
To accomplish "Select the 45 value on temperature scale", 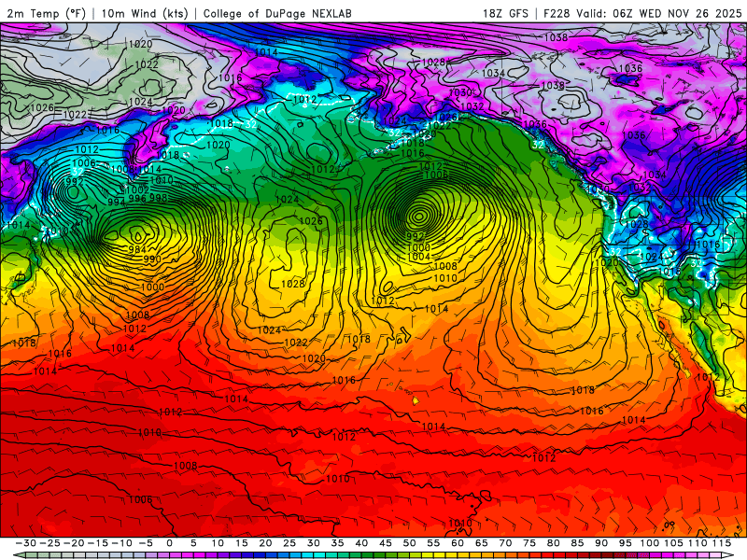I will click(385, 543).
